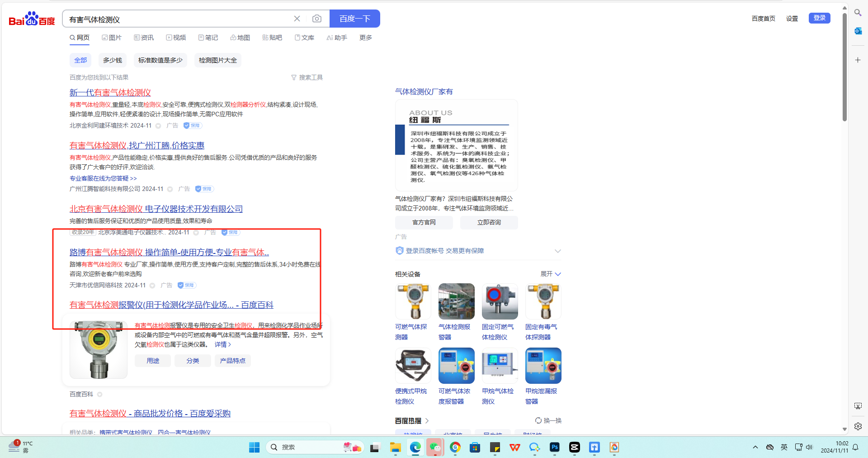
Task: Select the 标准数值是多少 filter chip
Action: tap(160, 60)
